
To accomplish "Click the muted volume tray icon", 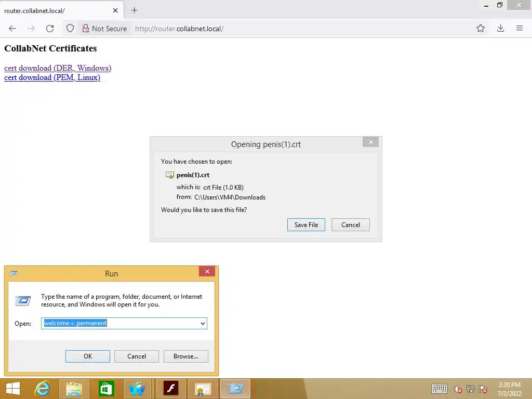I will (458, 389).
